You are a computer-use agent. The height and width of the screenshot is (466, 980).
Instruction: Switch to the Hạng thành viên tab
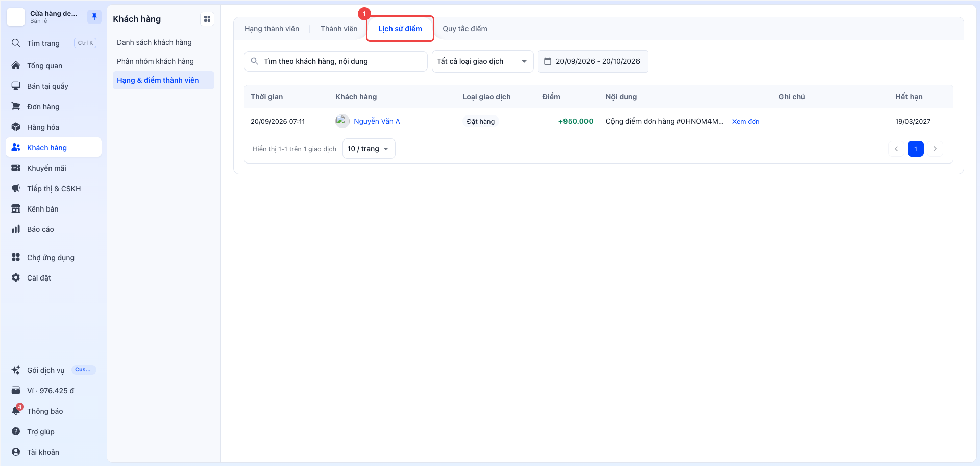point(272,29)
